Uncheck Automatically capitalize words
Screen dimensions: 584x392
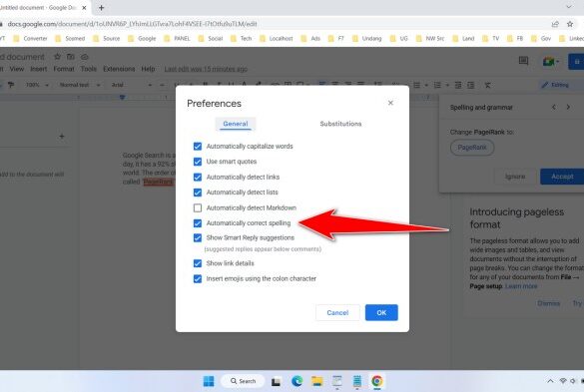click(x=198, y=147)
